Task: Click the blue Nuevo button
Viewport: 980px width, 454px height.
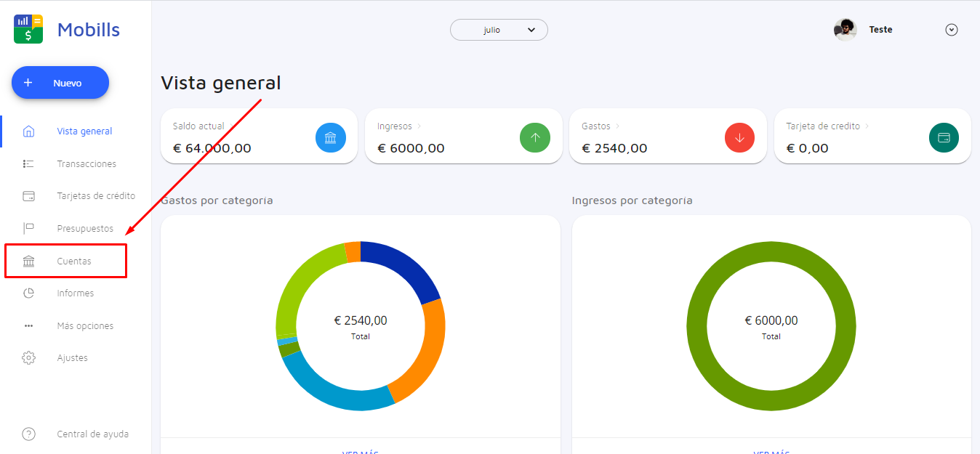Action: 60,83
